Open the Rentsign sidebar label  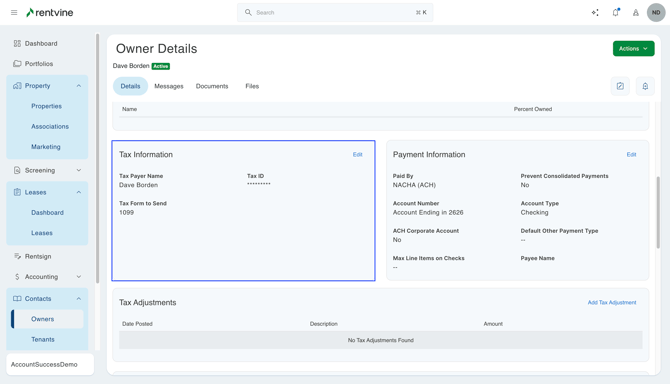38,256
